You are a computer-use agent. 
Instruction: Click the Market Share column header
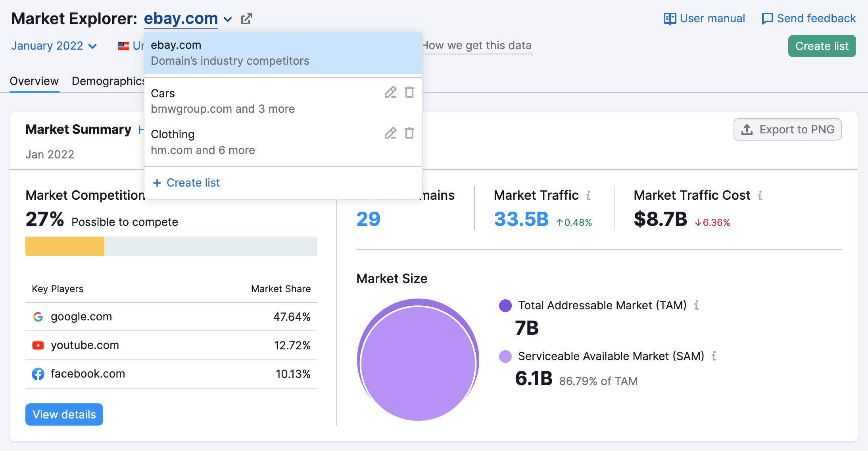(281, 289)
